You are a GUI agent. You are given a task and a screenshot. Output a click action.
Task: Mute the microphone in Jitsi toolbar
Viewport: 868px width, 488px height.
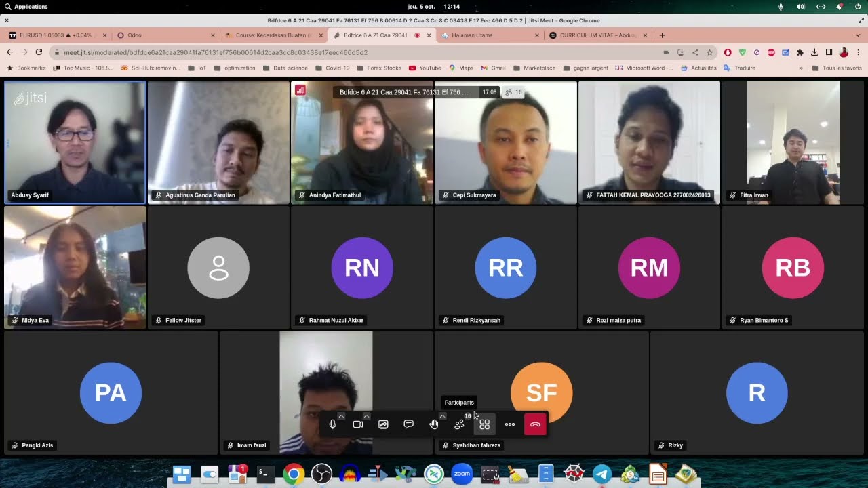(332, 424)
